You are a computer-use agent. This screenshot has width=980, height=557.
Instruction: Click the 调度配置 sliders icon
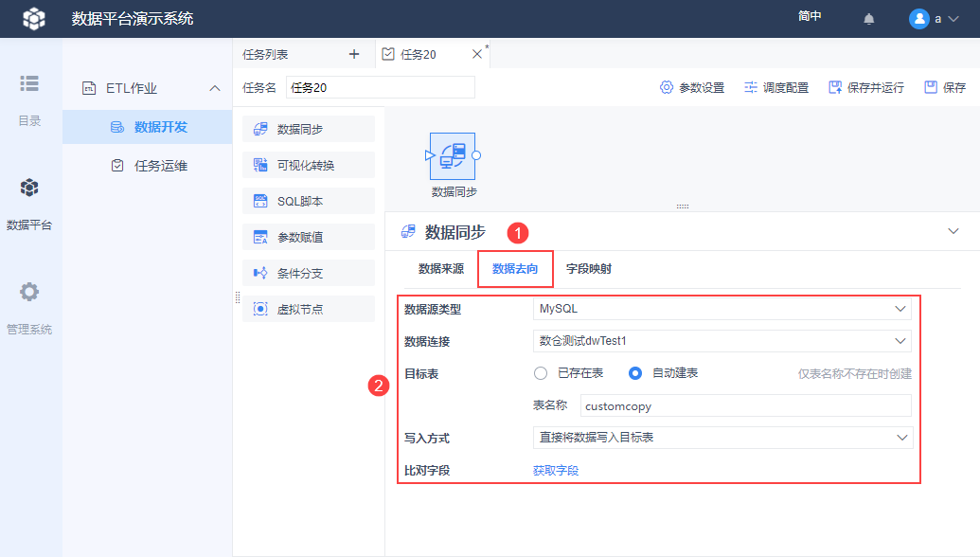pos(750,87)
